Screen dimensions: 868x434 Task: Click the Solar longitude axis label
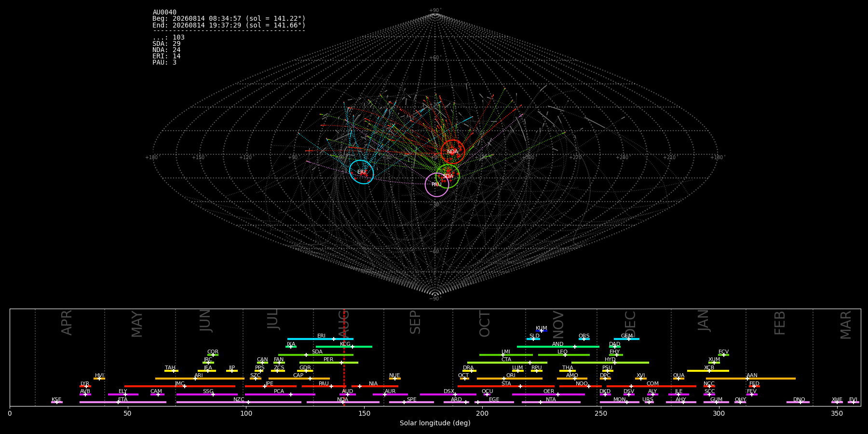(x=435, y=423)
